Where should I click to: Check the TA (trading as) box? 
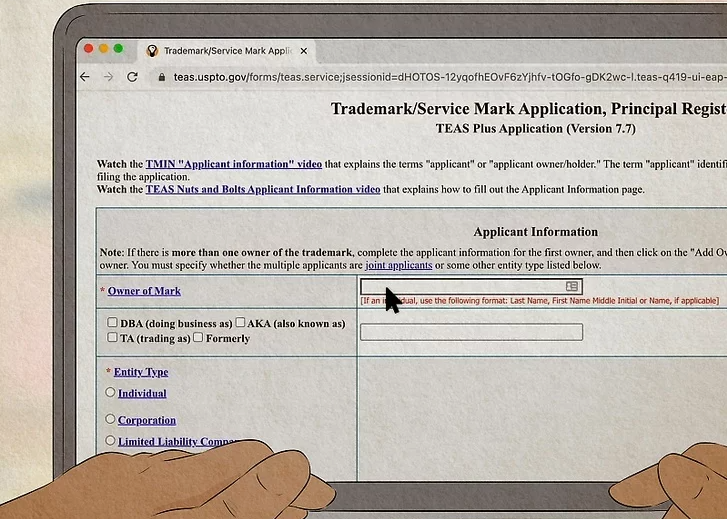pos(112,337)
